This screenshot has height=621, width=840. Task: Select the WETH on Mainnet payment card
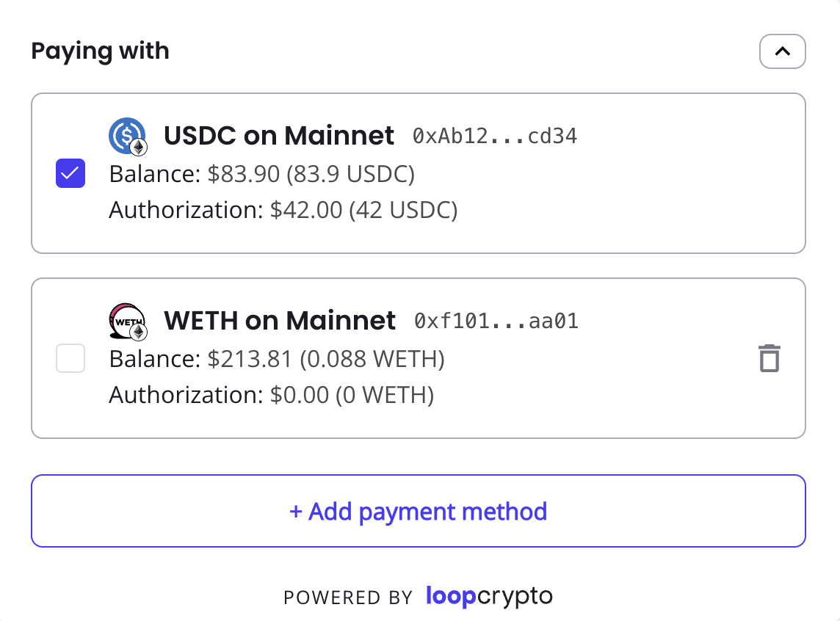coord(419,358)
